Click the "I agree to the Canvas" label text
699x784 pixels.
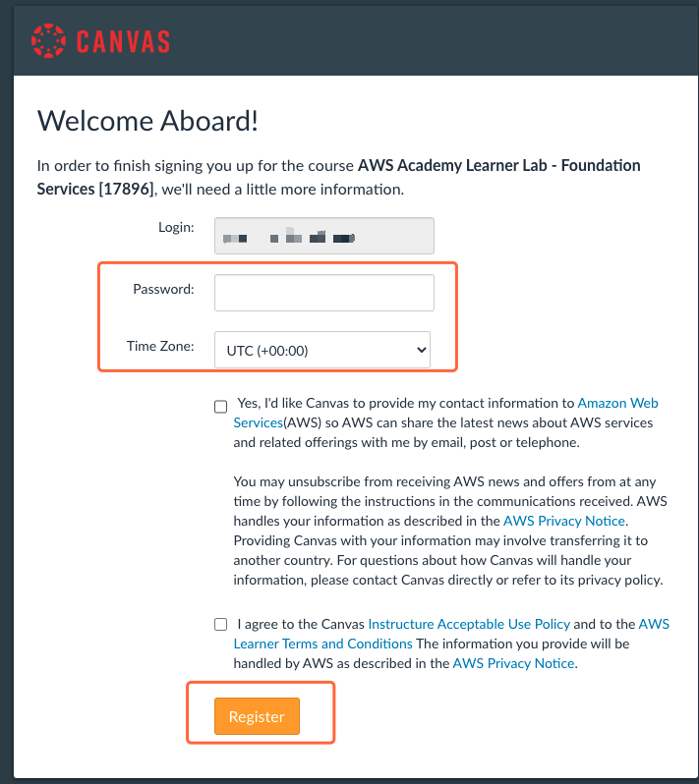(301, 624)
